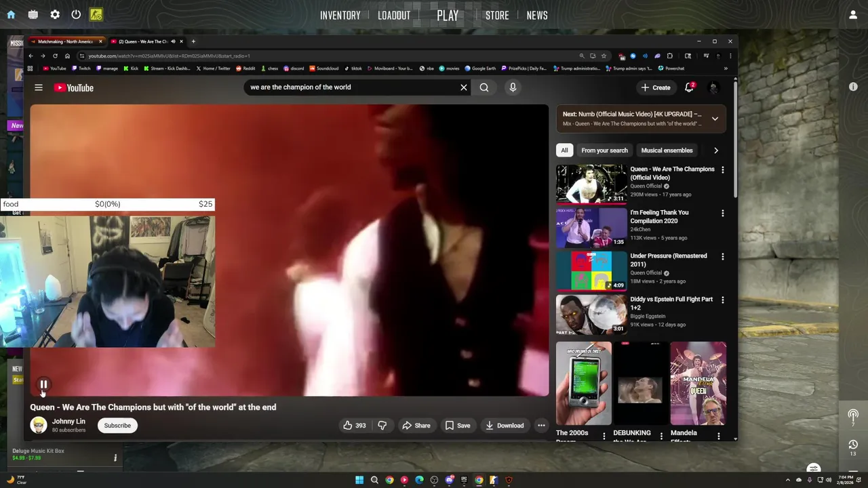This screenshot has width=868, height=488.
Task: Open options for I'm Feeling Thank You Compilation
Action: point(722,213)
